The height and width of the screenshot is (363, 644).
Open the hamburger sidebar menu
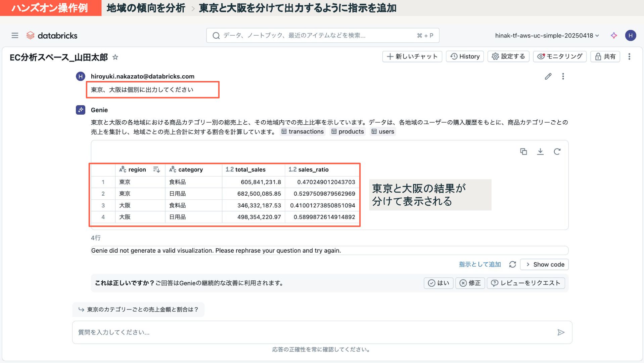pyautogui.click(x=15, y=35)
